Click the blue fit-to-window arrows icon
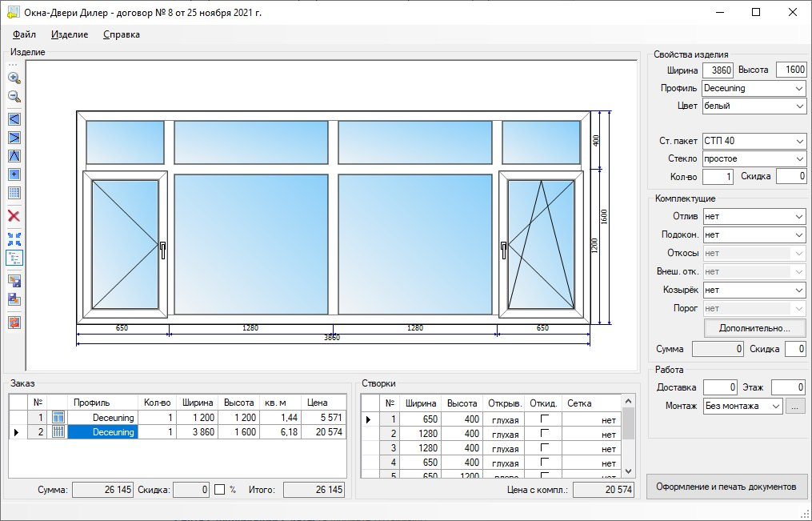 14,238
